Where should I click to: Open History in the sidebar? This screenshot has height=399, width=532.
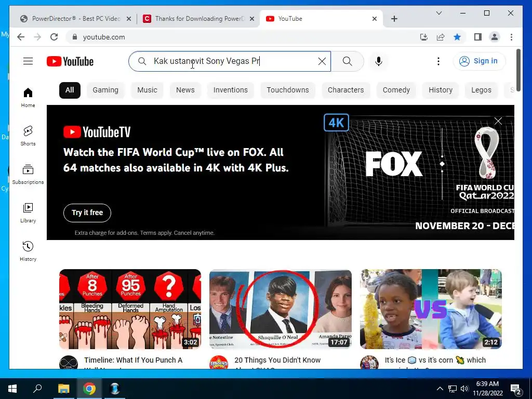[x=28, y=251]
